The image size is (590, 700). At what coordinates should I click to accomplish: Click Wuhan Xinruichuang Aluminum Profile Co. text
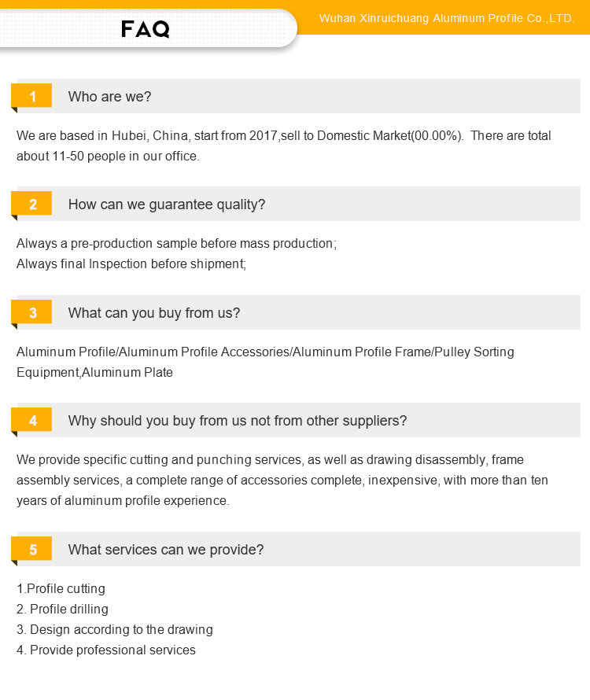[x=447, y=18]
